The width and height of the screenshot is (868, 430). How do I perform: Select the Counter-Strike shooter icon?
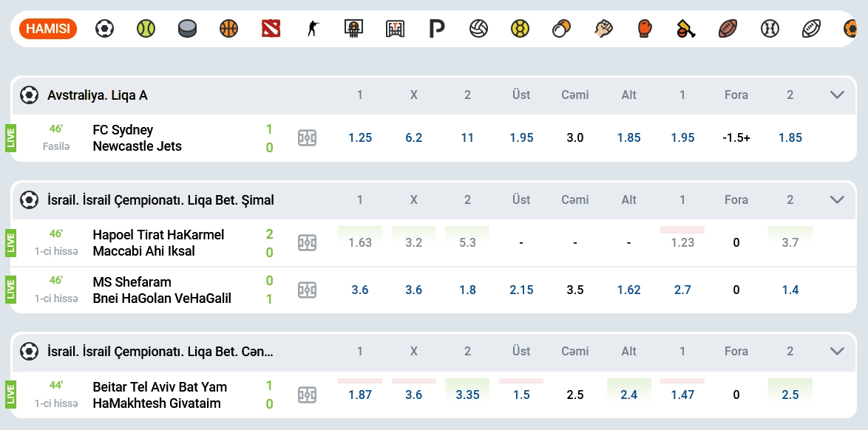(312, 29)
